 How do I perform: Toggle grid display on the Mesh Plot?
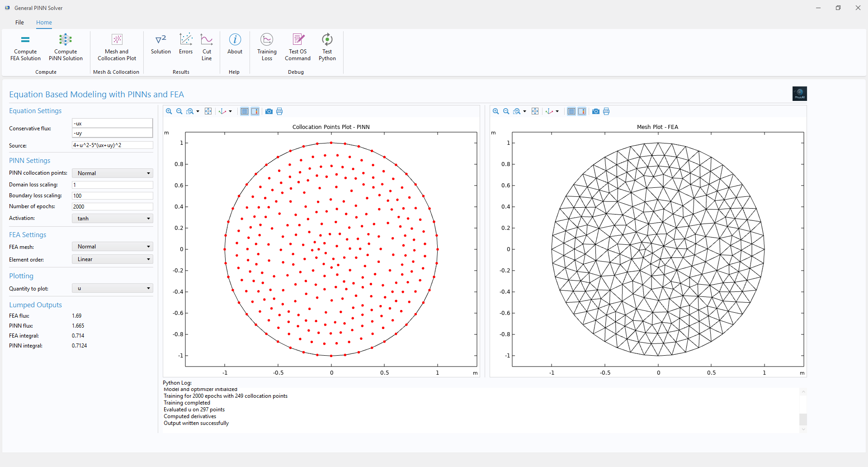(571, 111)
